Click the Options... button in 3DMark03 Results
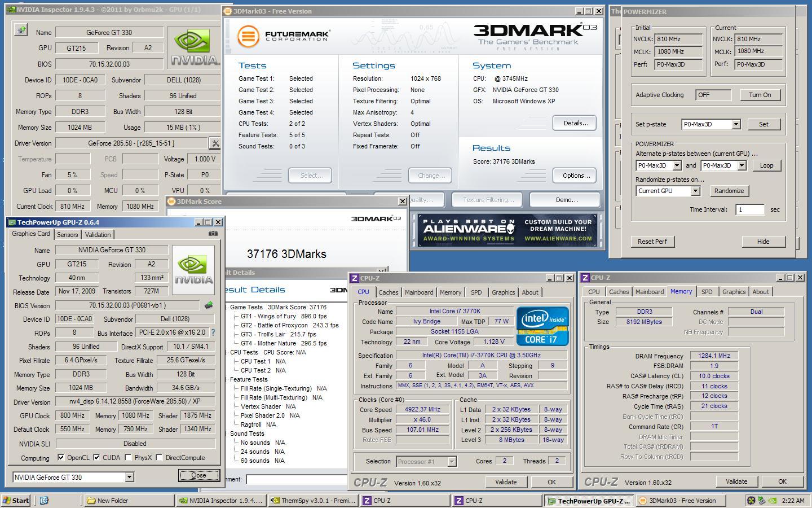This screenshot has width=812, height=508. coord(575,176)
